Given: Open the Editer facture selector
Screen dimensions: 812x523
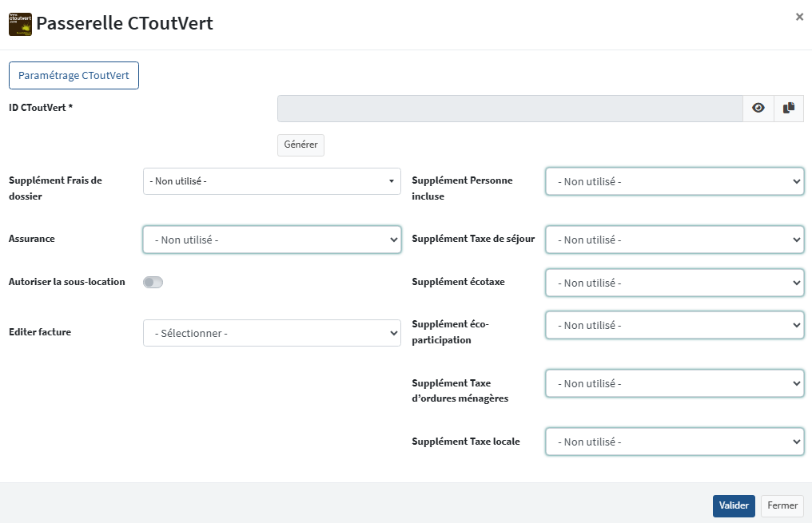Looking at the screenshot, I should (272, 333).
